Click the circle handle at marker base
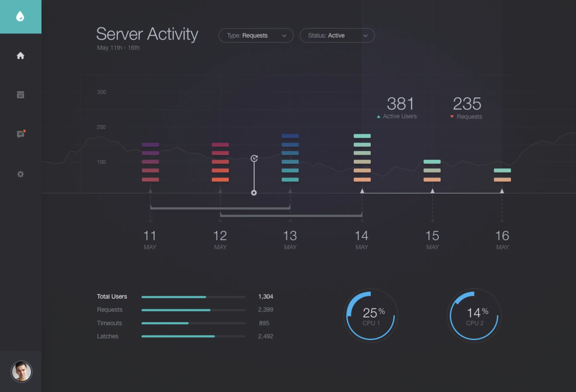This screenshot has width=576, height=392. tap(254, 193)
